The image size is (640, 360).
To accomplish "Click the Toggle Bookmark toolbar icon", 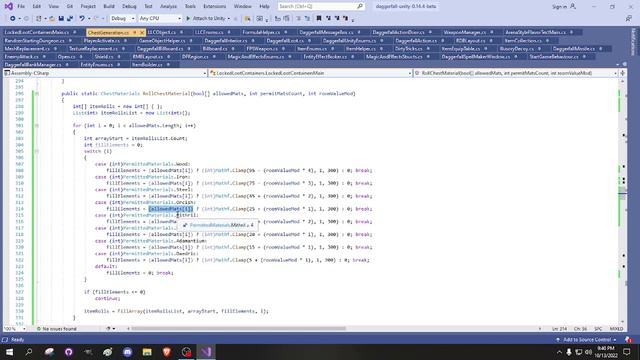I will (319, 19).
